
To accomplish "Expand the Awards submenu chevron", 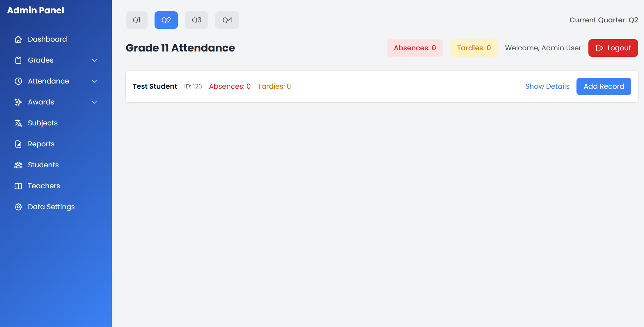I will (x=94, y=102).
